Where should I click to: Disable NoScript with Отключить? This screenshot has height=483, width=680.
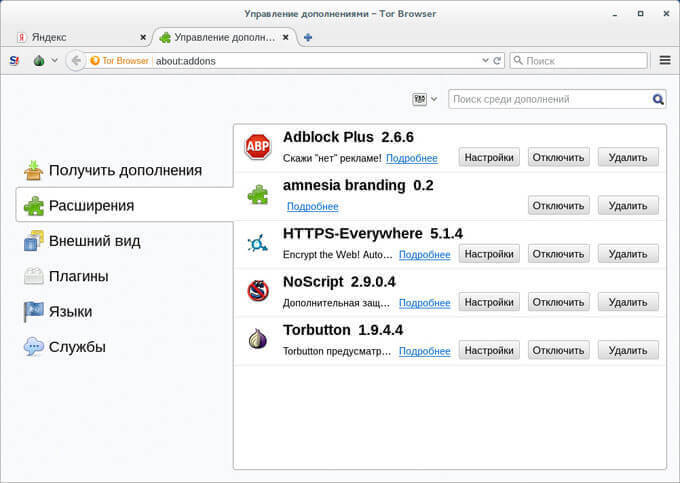point(559,302)
